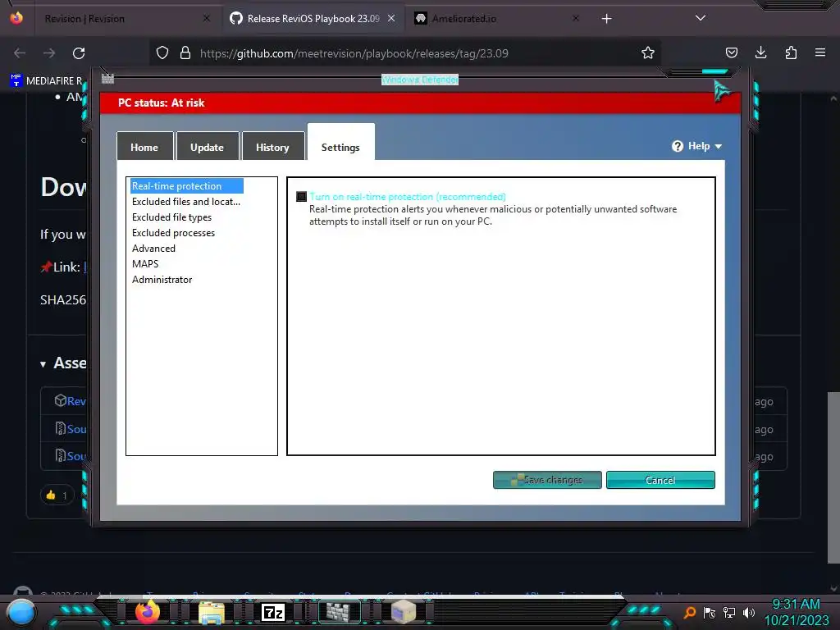Click the Start orb on taskbar
Image resolution: width=840 pixels, height=630 pixels.
(21, 612)
